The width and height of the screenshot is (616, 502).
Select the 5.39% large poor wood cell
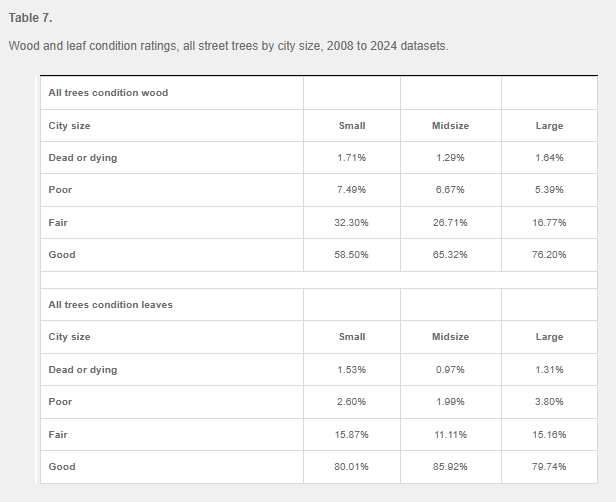point(549,190)
